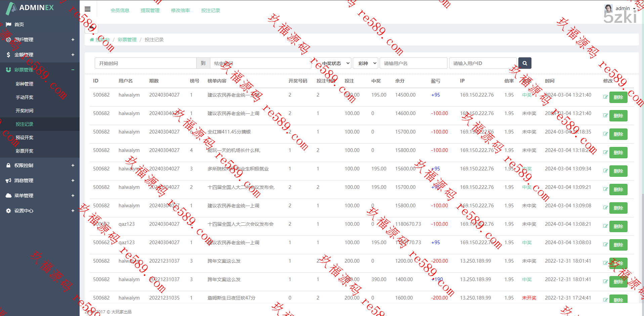Viewport: 644px width, 316px height.
Task: Click the back arrow icon below header
Action: pos(91,28)
